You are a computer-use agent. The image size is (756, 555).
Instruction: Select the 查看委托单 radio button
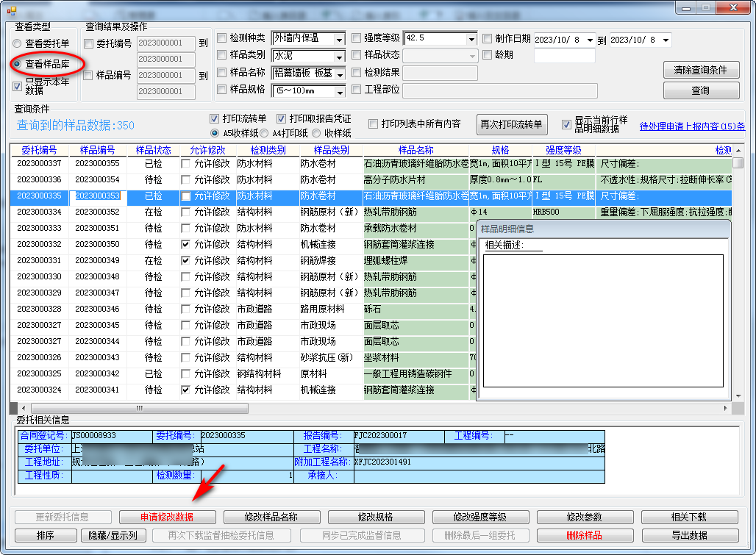click(x=17, y=44)
